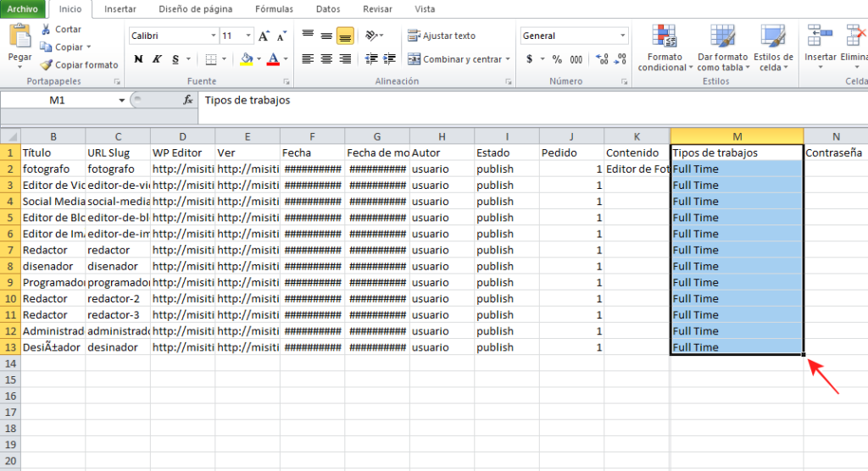The width and height of the screenshot is (868, 471).
Task: Align text to middle of cell
Action: coord(326,36)
